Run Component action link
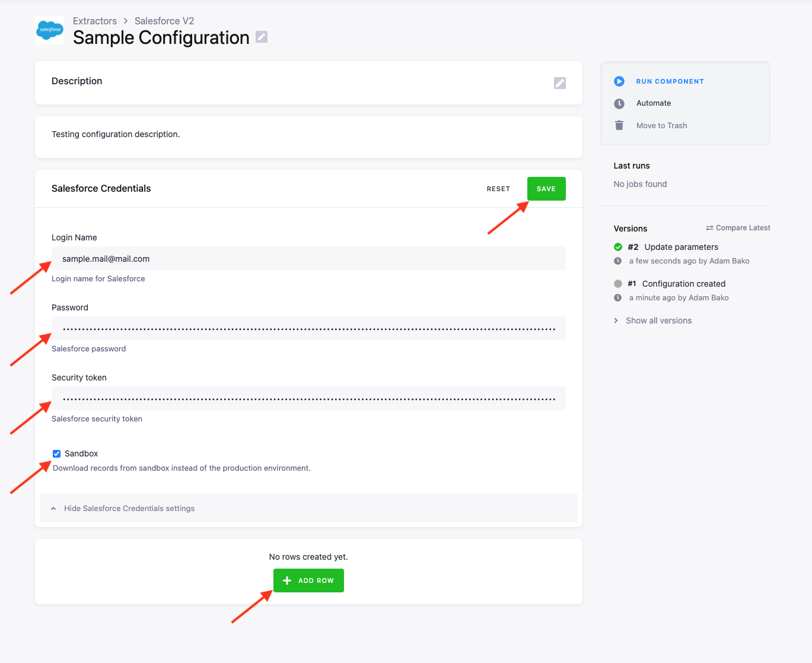This screenshot has height=663, width=812. (670, 81)
